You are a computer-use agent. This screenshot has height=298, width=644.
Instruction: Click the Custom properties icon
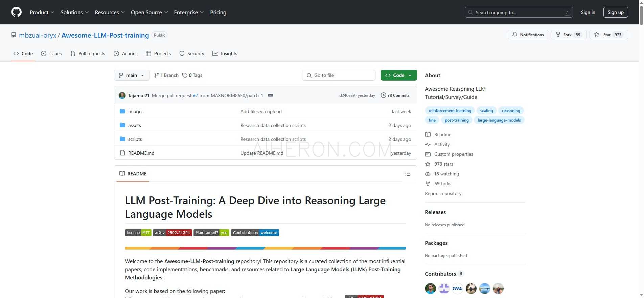428,154
